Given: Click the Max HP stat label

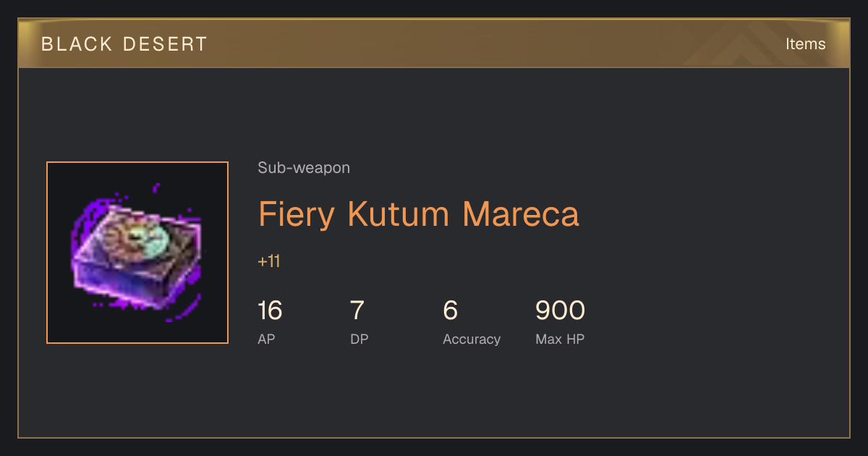Looking at the screenshot, I should click(560, 339).
